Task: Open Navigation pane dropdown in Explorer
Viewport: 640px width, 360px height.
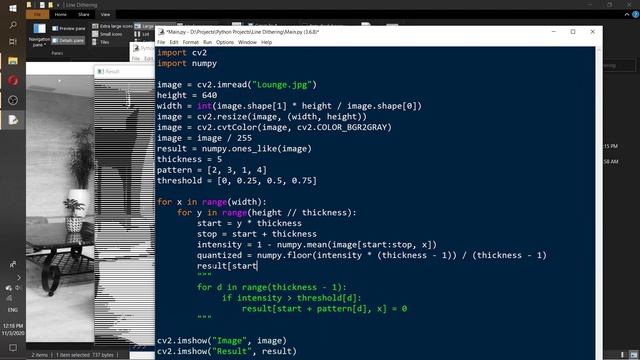Action: (39, 35)
